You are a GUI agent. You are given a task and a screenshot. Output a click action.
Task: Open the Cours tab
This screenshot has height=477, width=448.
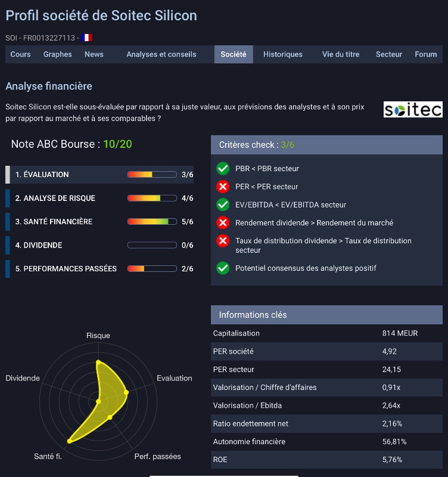tap(21, 54)
